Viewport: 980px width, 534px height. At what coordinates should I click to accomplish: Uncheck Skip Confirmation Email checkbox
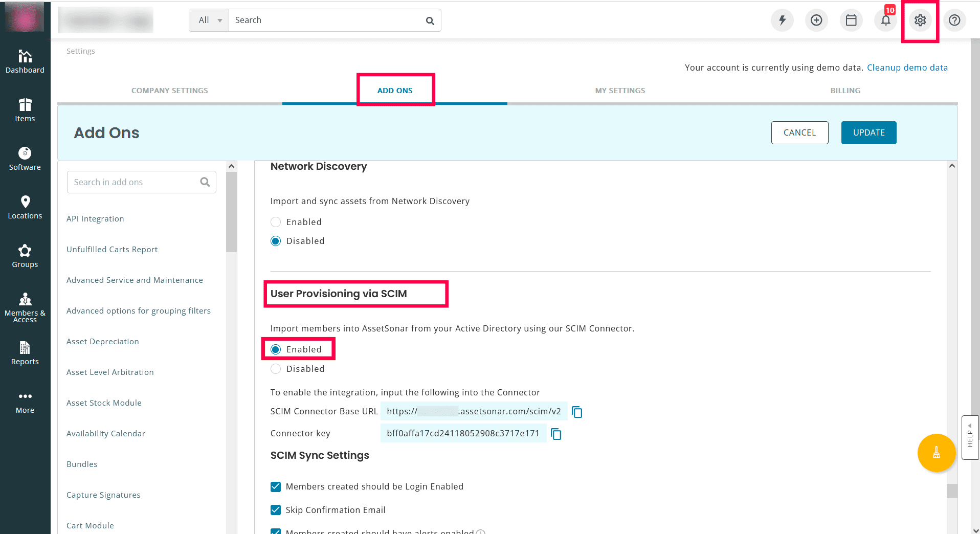pyautogui.click(x=276, y=510)
